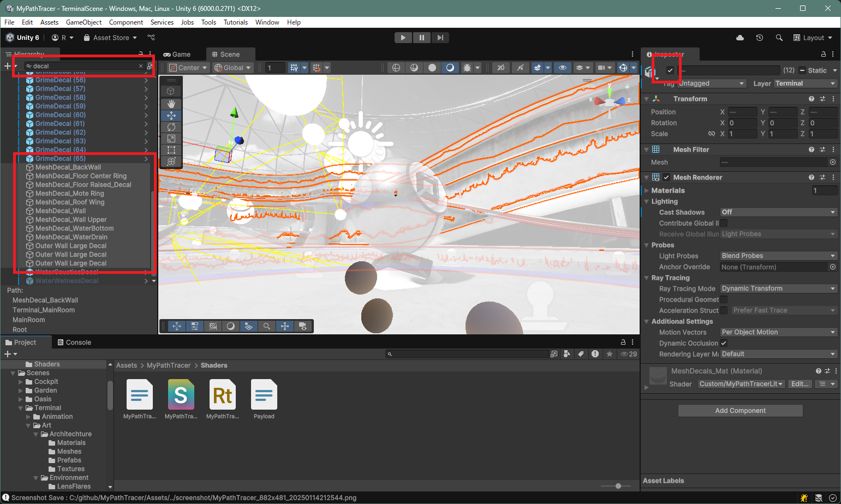The width and height of the screenshot is (841, 504).
Task: Open the GameObject menu
Action: pyautogui.click(x=83, y=22)
